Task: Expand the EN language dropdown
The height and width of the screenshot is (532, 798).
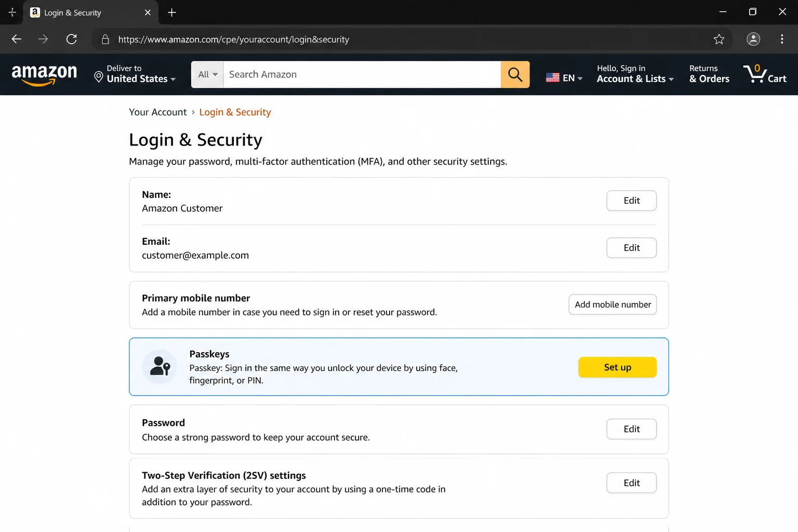Action: point(573,78)
